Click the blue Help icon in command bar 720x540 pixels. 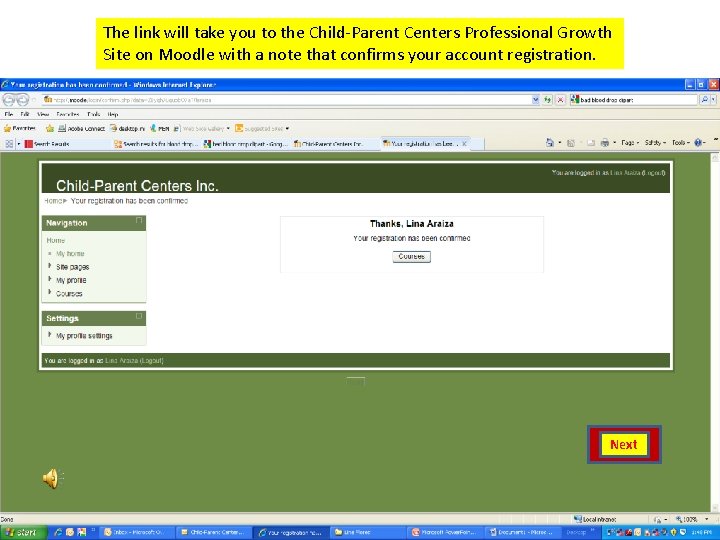pos(699,143)
